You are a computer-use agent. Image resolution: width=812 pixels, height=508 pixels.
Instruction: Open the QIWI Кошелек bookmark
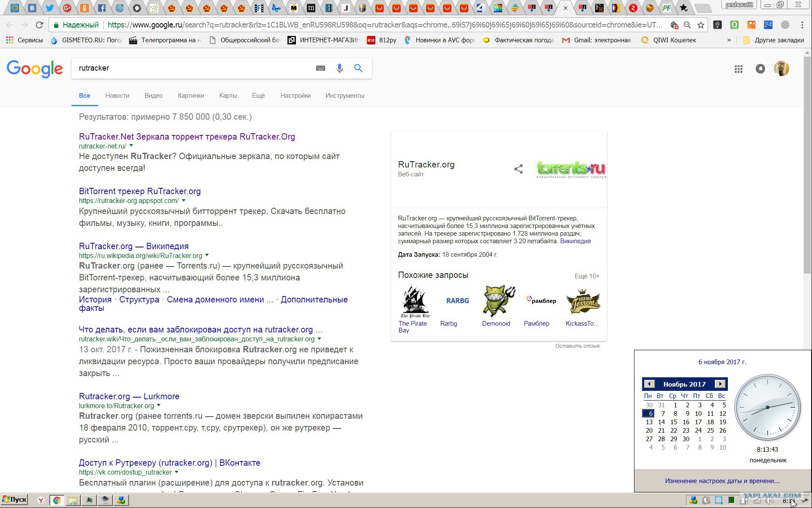[669, 40]
